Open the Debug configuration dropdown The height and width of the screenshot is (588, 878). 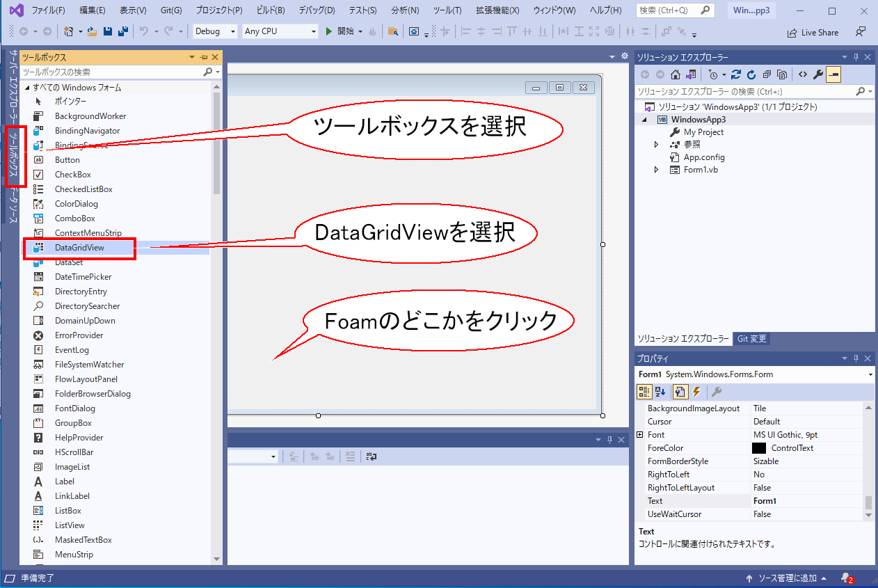click(x=214, y=31)
